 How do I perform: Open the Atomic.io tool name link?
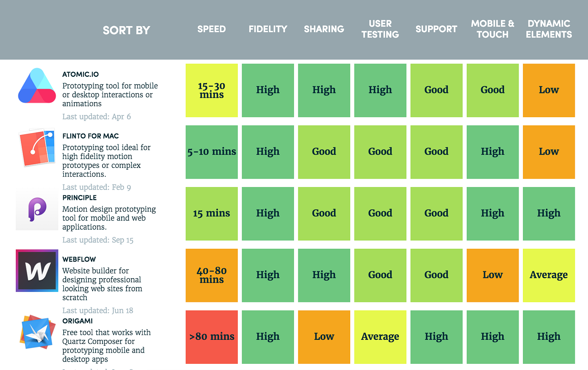click(x=80, y=73)
